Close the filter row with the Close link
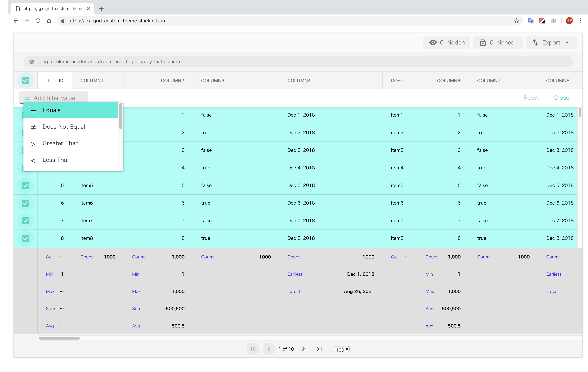Viewport: 588px width, 372px height. click(562, 97)
